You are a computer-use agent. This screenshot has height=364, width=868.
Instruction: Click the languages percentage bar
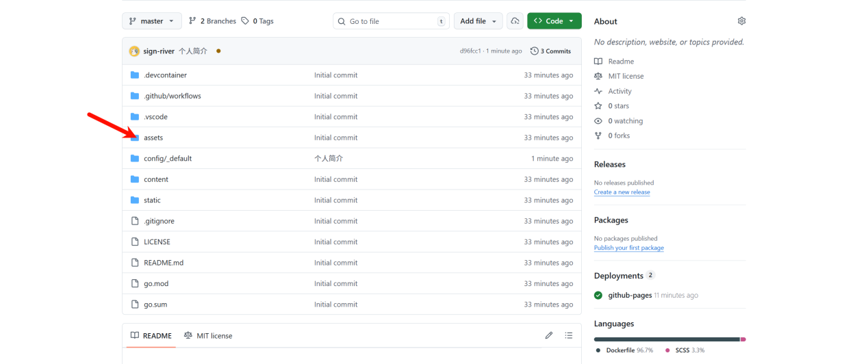point(670,339)
